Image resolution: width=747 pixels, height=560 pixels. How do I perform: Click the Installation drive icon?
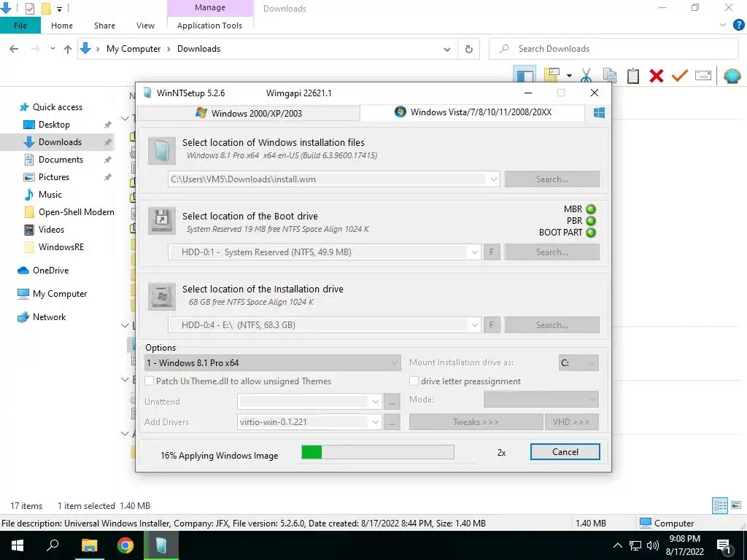tap(161, 296)
